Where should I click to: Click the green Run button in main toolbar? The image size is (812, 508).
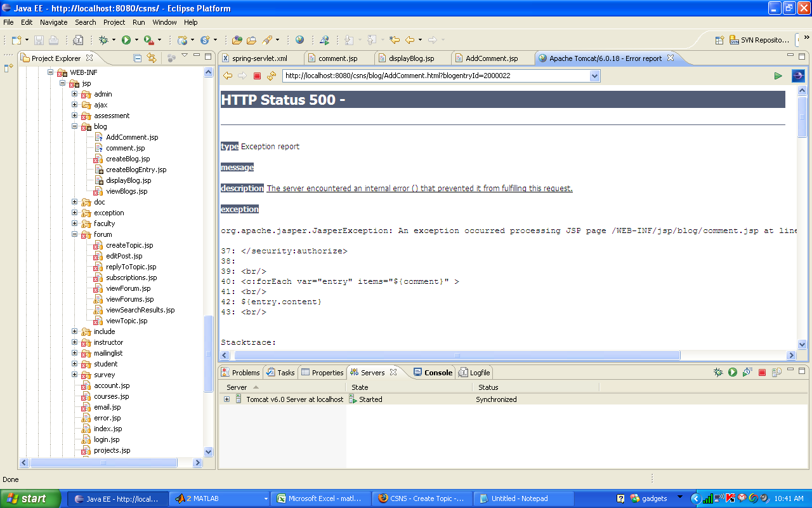pos(126,40)
